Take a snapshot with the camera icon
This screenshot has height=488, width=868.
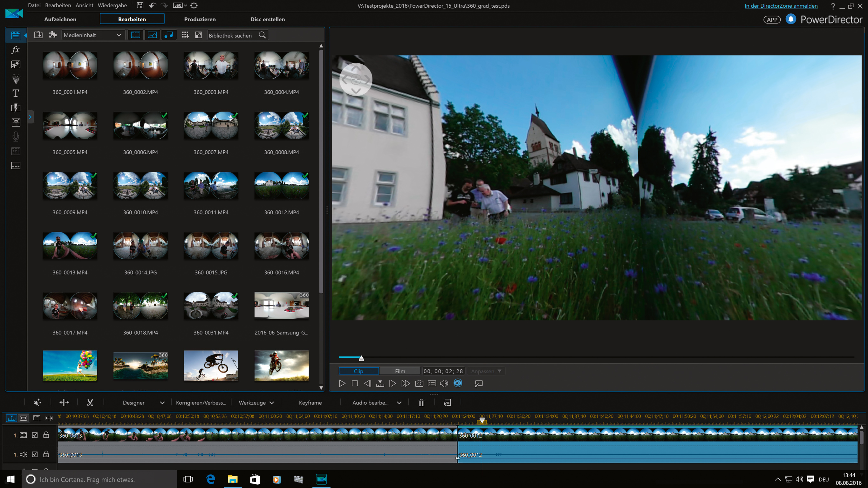pos(419,383)
